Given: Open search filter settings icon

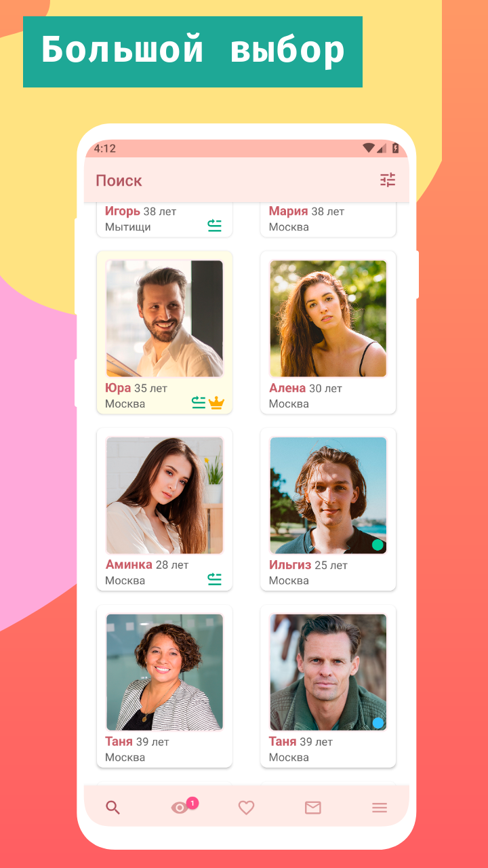Looking at the screenshot, I should 388,180.
